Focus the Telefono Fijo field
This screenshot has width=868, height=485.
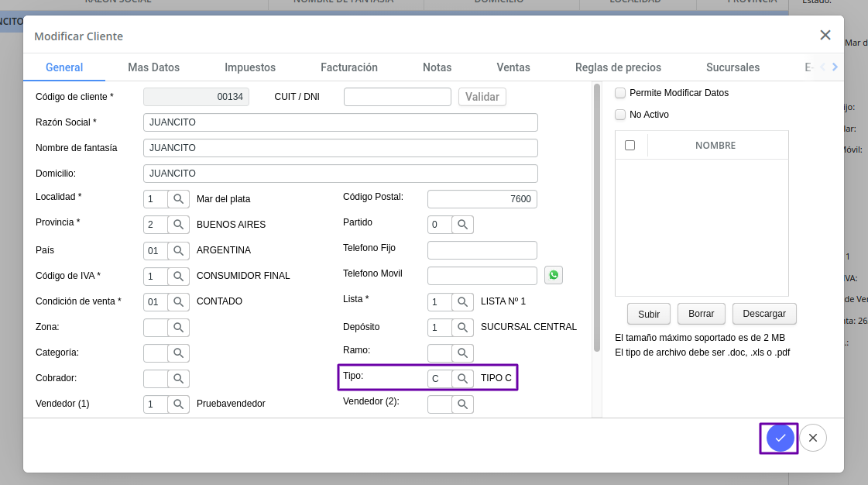[x=482, y=250]
